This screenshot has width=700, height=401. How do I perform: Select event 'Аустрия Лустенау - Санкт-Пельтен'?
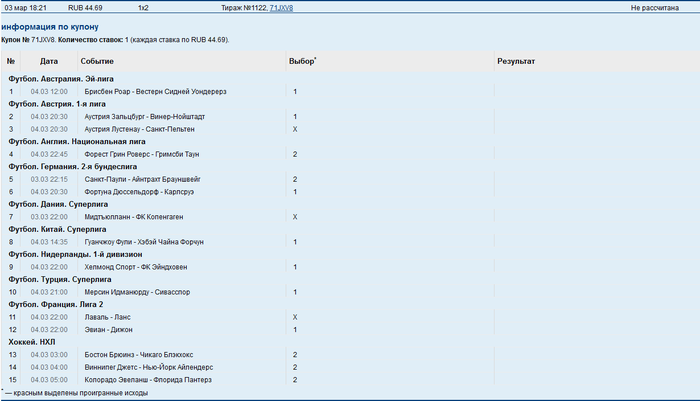point(139,129)
